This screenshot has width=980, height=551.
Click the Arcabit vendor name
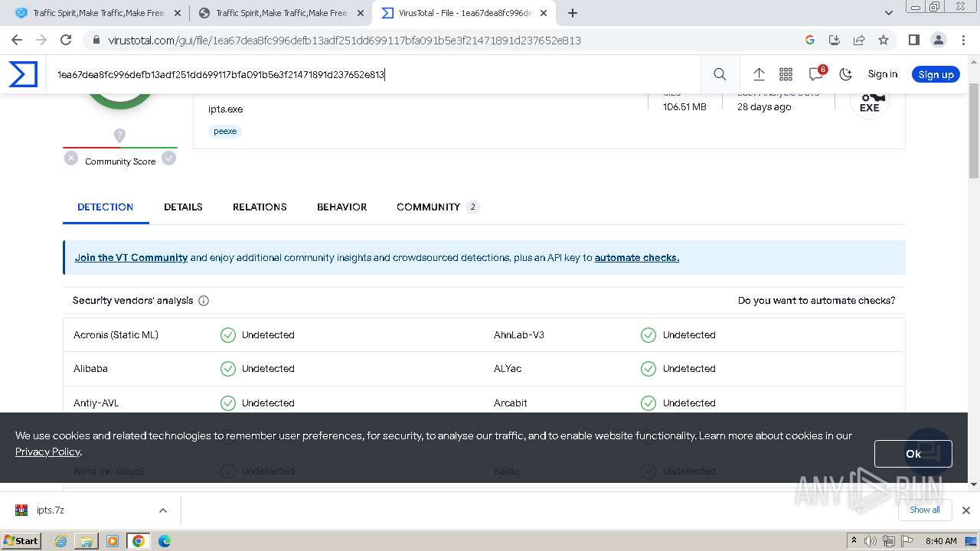pos(511,403)
